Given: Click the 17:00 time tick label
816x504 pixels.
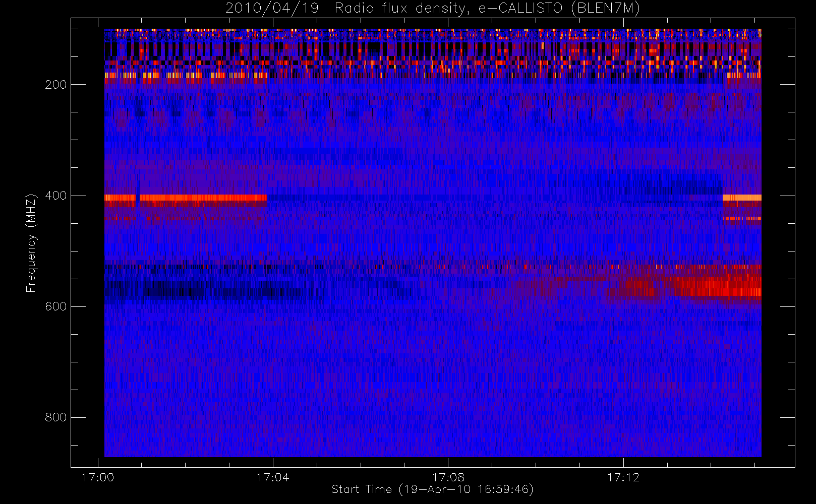Looking at the screenshot, I should 98,477.
